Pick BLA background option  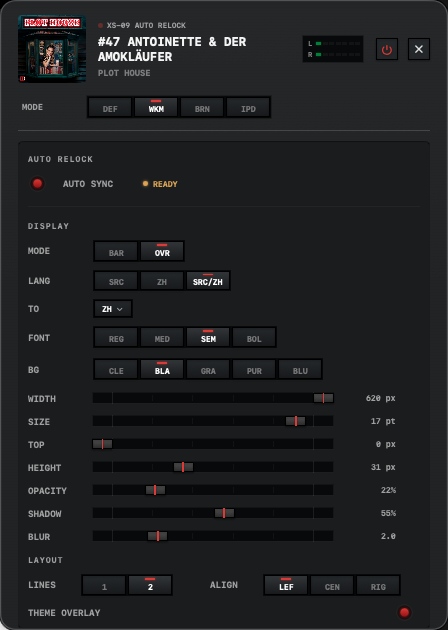point(162,370)
